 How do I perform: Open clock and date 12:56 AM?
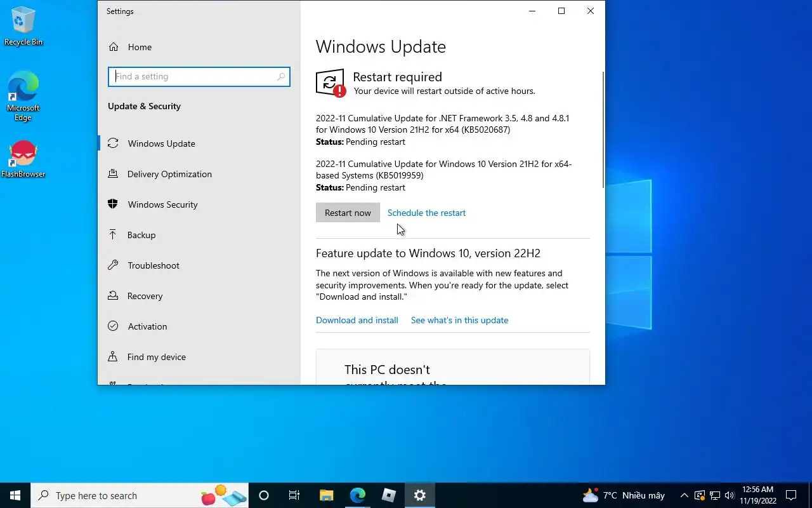click(758, 495)
